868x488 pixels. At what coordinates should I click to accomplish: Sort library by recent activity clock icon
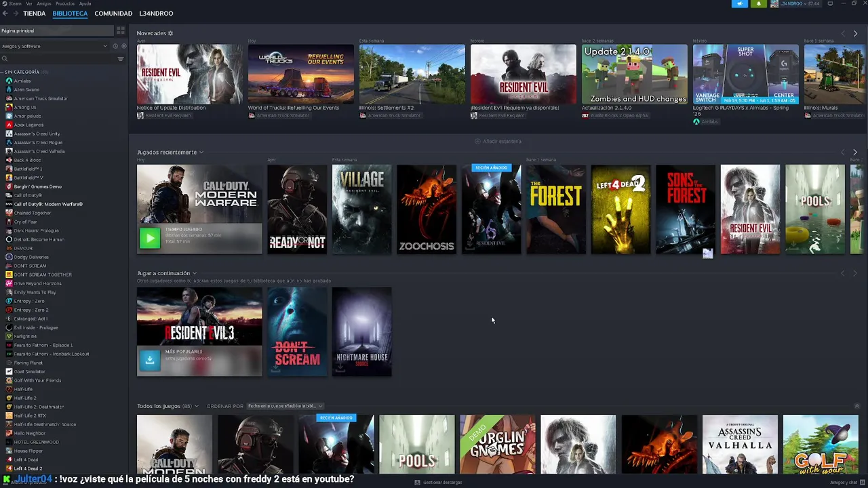115,46
